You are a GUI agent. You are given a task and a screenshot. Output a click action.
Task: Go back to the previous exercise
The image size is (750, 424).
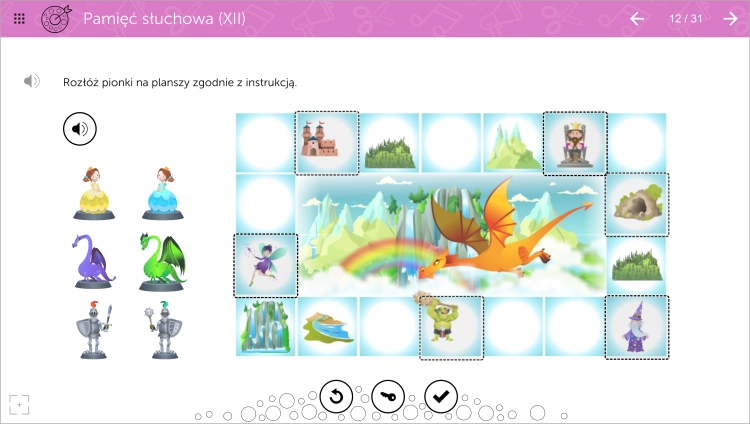(x=637, y=19)
